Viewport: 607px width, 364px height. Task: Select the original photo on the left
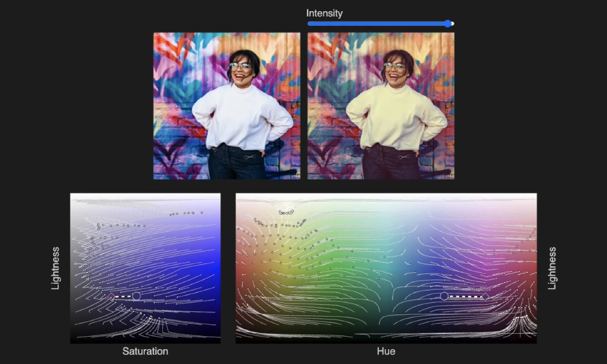(x=227, y=106)
